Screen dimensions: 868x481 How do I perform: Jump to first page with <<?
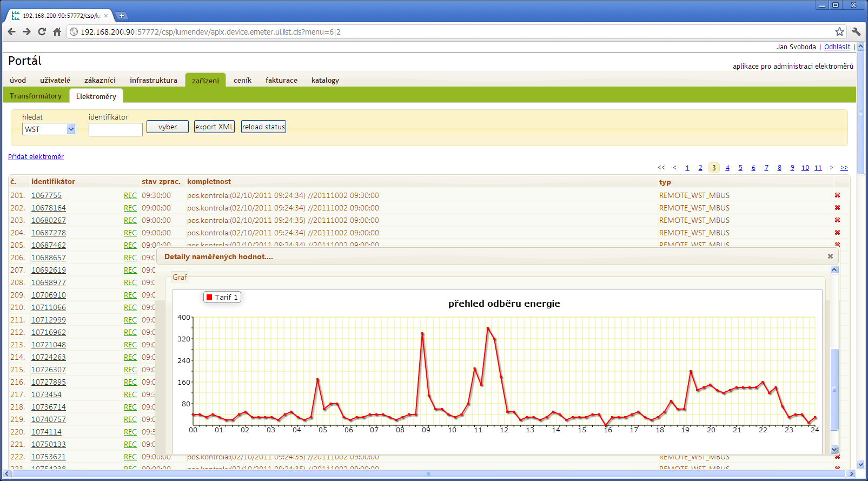[661, 168]
